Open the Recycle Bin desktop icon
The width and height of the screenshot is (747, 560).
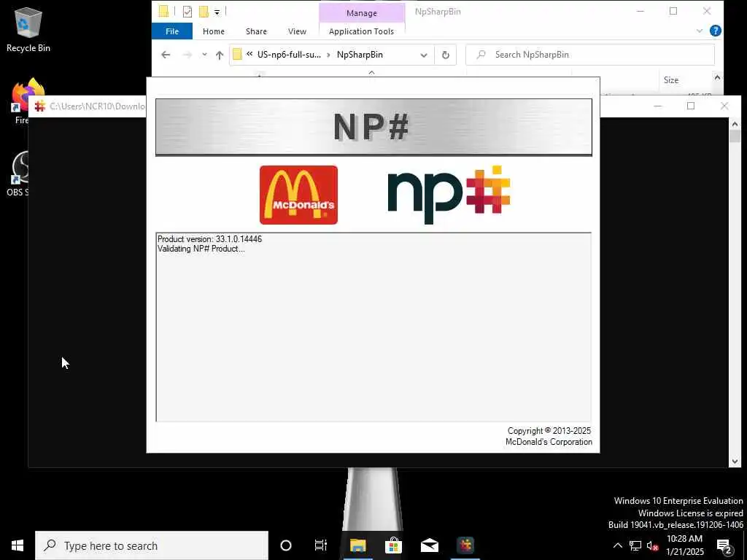click(x=28, y=29)
